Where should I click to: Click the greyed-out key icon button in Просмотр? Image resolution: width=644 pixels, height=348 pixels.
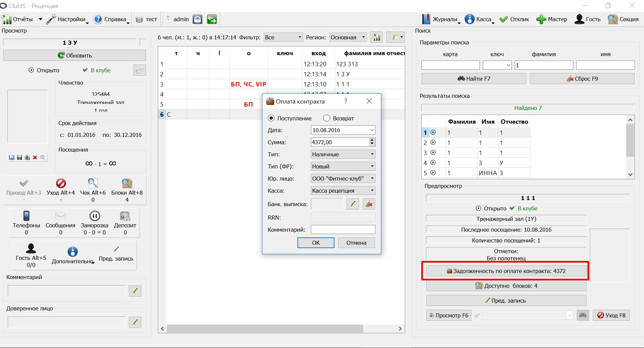tap(140, 70)
